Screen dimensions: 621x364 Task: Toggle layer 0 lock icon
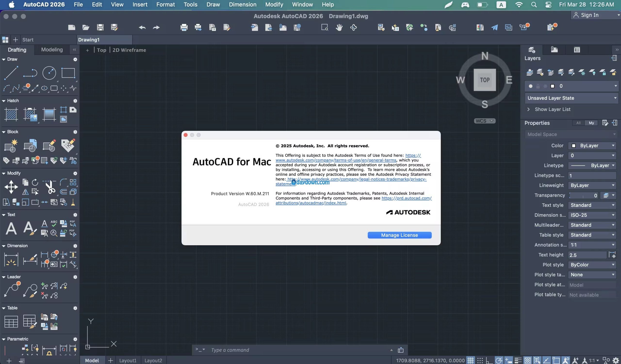538,86
